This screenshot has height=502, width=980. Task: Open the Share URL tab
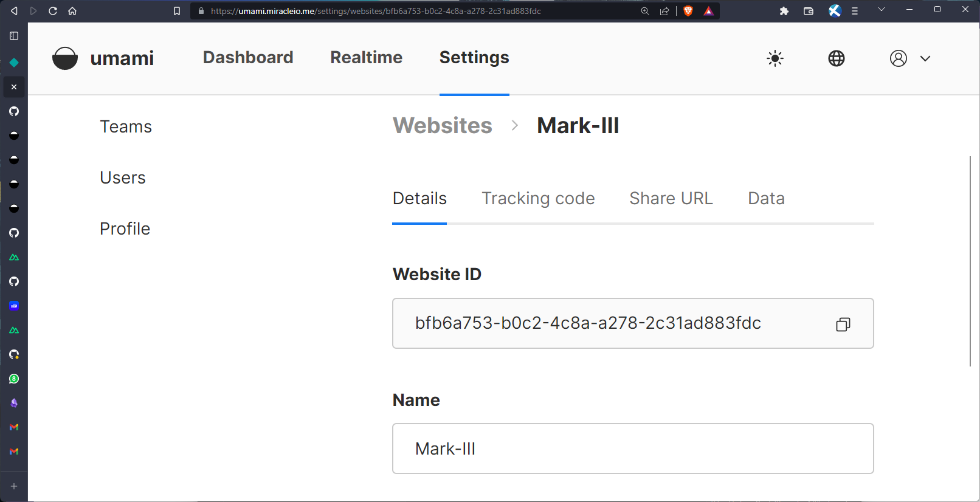click(671, 199)
